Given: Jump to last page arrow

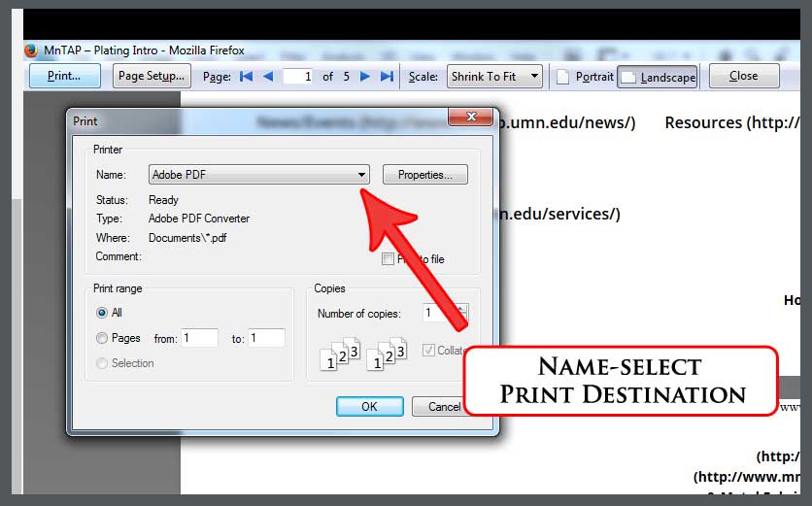Looking at the screenshot, I should (x=387, y=77).
